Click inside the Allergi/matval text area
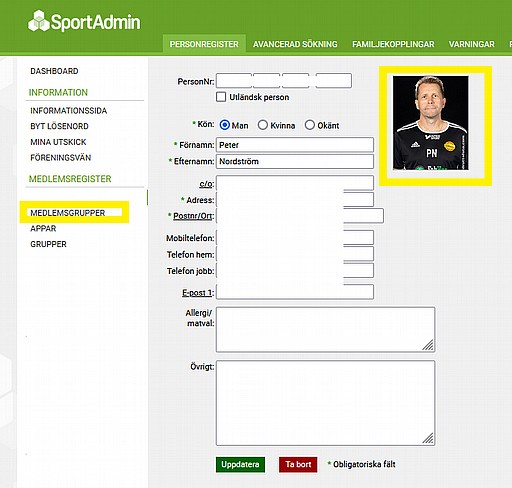The width and height of the screenshot is (512, 488). pos(325,330)
